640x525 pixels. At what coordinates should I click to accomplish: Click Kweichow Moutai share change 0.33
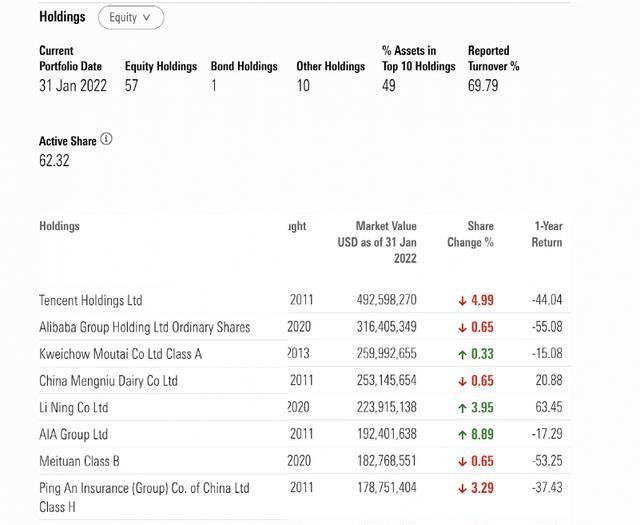pos(476,354)
